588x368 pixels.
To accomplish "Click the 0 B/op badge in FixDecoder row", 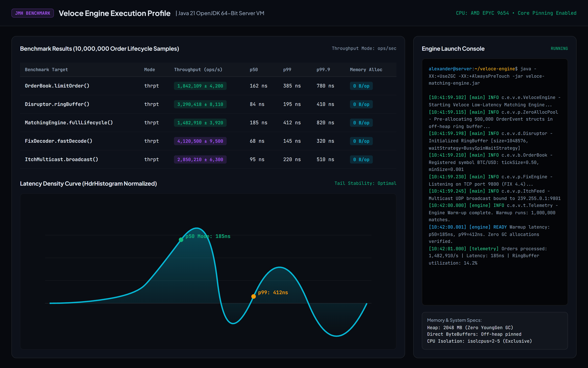I will tap(361, 141).
